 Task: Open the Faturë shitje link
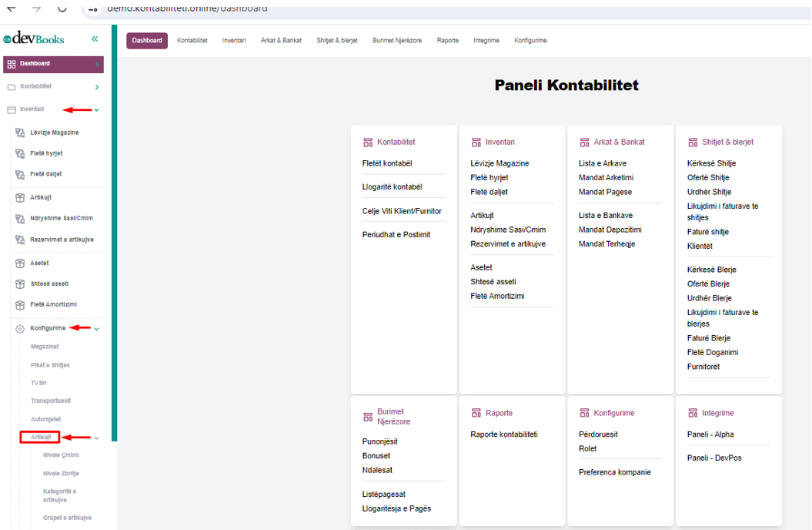[707, 232]
